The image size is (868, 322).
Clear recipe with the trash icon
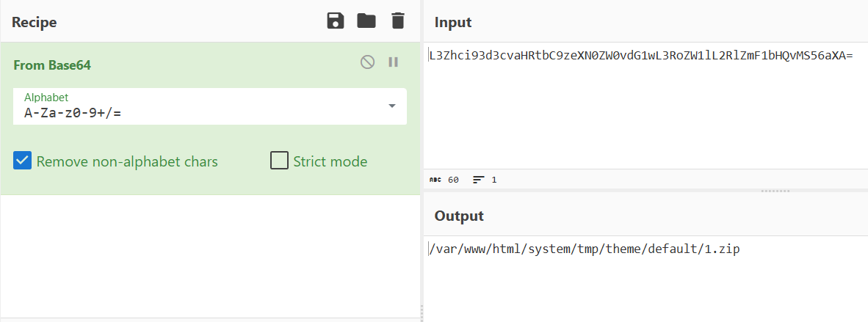point(397,21)
